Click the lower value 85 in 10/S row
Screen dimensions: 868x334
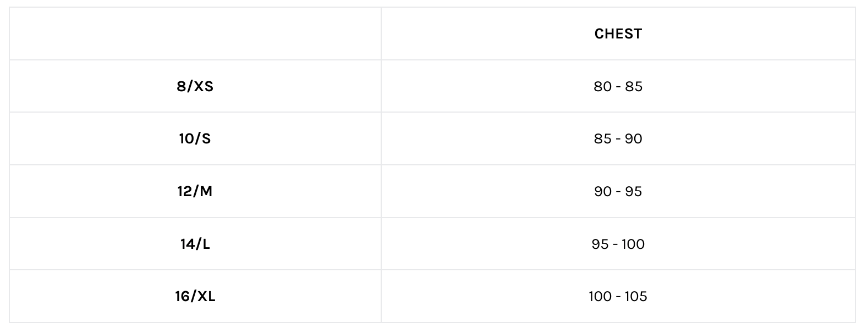602,139
